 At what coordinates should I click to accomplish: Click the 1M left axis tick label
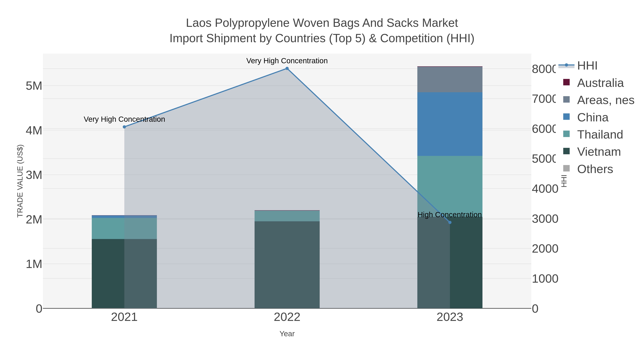[34, 264]
